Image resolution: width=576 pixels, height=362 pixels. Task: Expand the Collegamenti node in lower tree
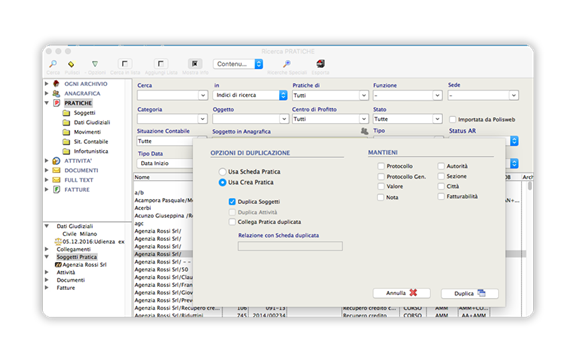point(47,249)
